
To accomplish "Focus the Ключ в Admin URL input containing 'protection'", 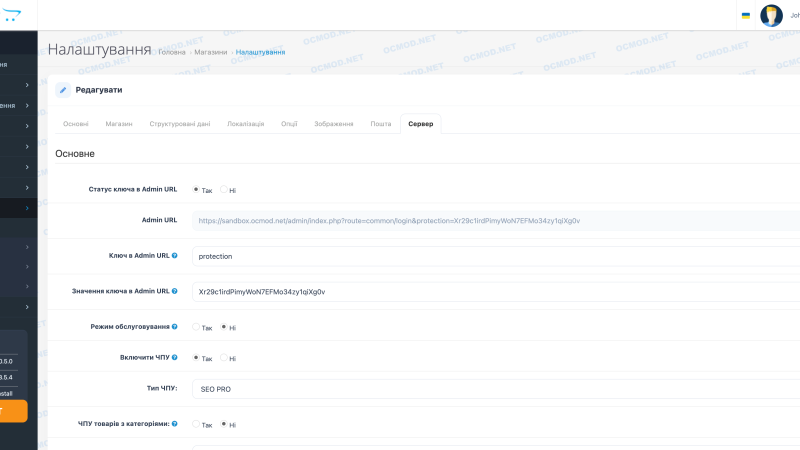I will (x=496, y=256).
